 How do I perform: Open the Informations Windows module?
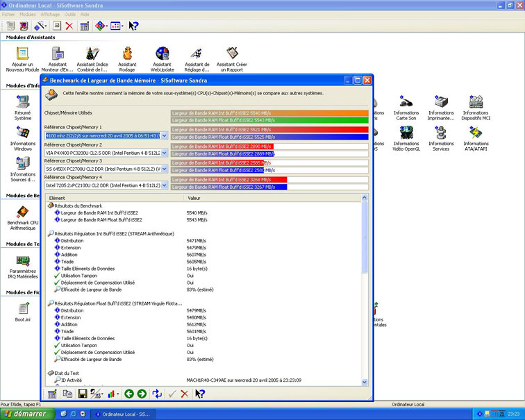pos(23,139)
